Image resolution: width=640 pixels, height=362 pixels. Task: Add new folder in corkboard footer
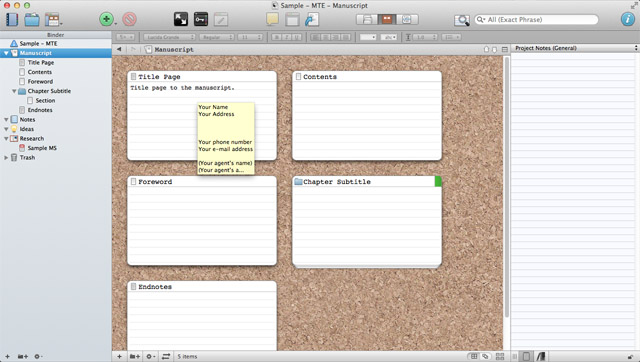pyautogui.click(x=135, y=356)
